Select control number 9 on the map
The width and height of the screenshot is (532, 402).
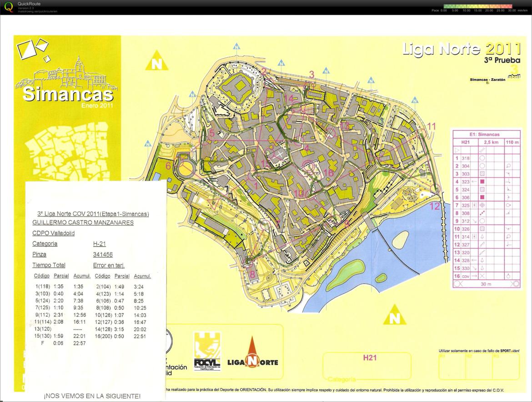point(347,223)
